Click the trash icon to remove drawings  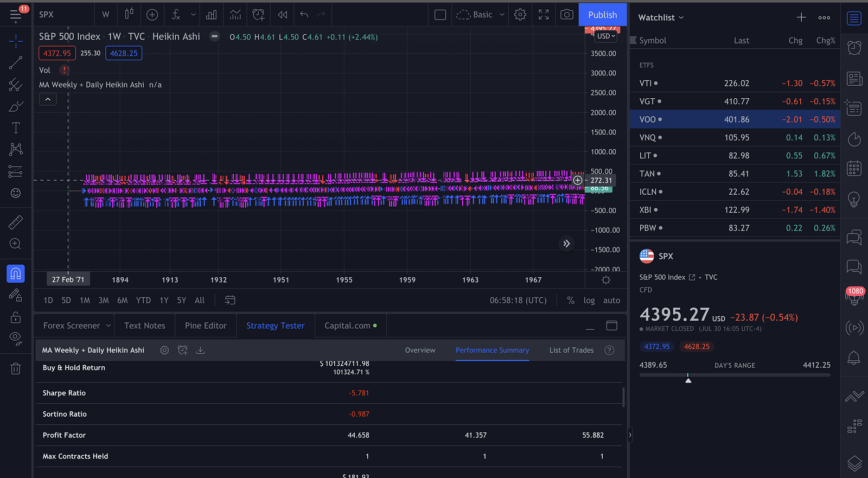click(16, 369)
